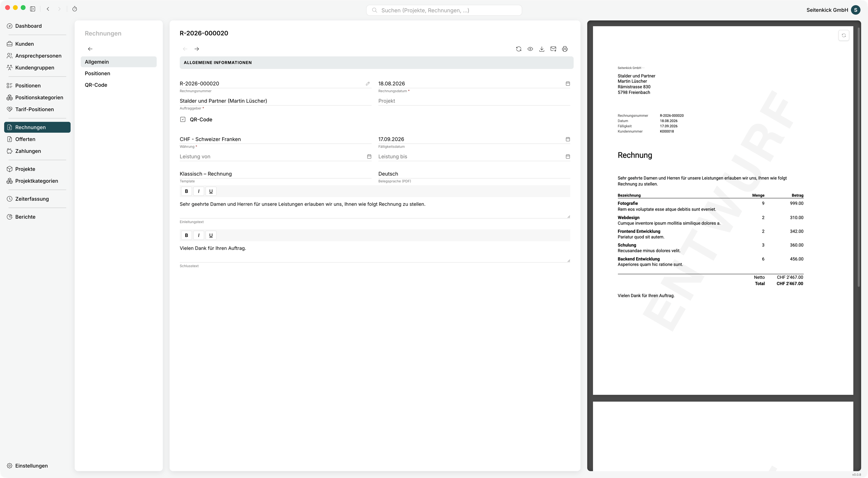The height and width of the screenshot is (478, 868).
Task: Open the Projekt dropdown
Action: [474, 101]
